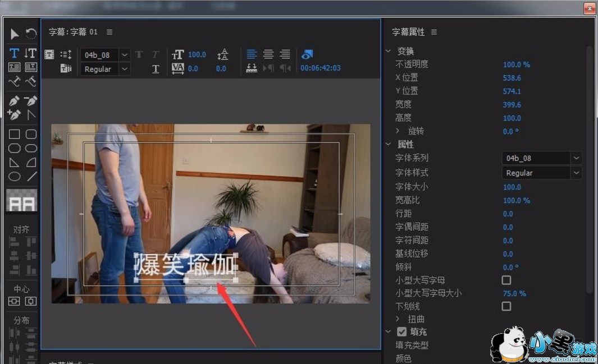This screenshot has width=598, height=364.
Task: Open the 字幕: 字幕 01 panel menu
Action: (x=109, y=33)
